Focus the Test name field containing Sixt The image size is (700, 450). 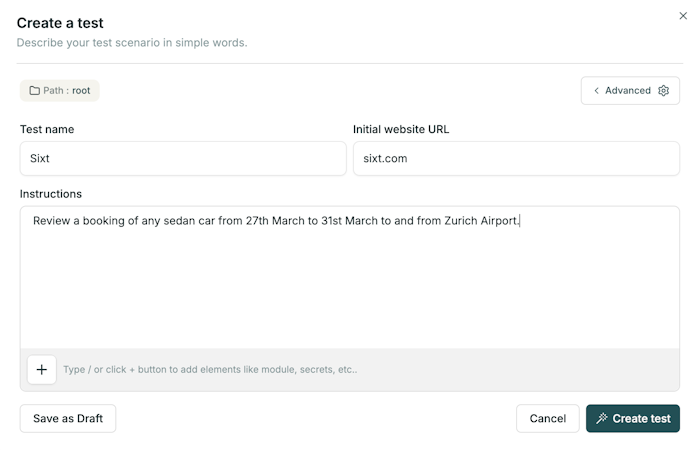183,158
